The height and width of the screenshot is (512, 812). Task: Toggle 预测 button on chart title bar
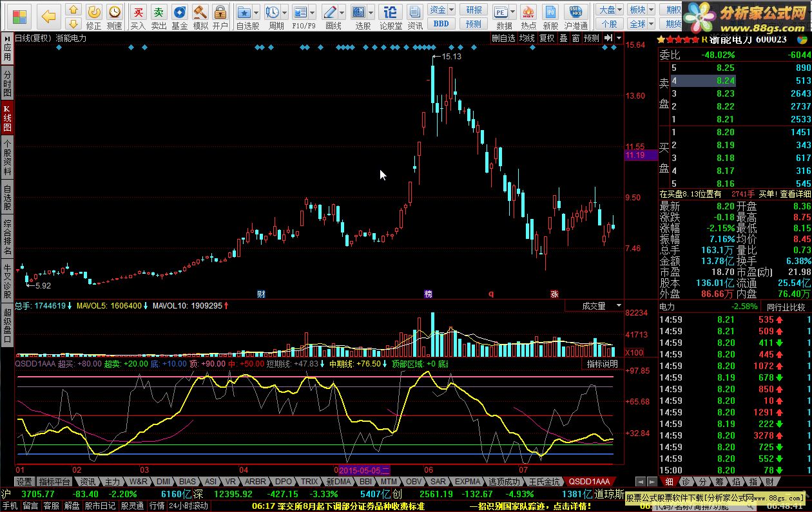(592, 38)
